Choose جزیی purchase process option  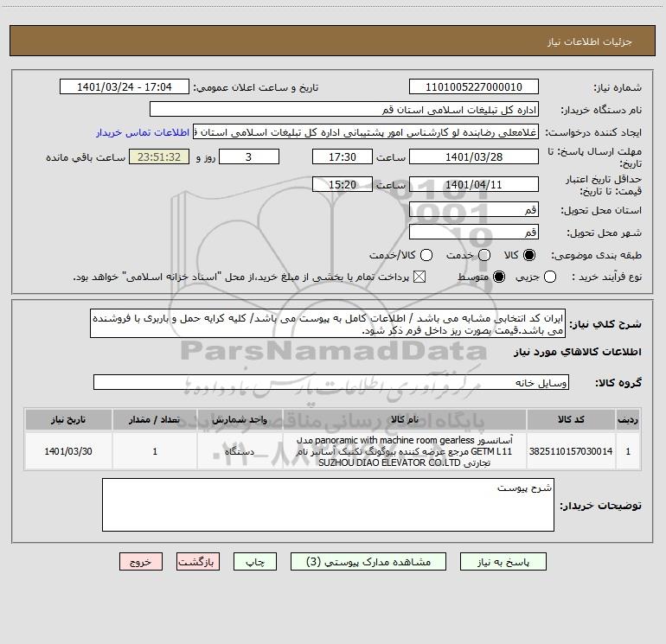[x=549, y=277]
